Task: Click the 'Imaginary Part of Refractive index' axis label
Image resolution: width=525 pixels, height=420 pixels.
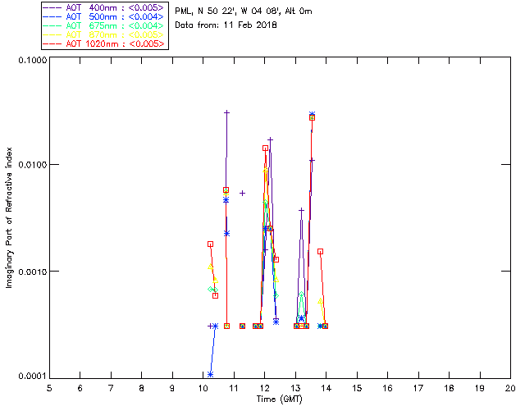Action: coord(9,217)
